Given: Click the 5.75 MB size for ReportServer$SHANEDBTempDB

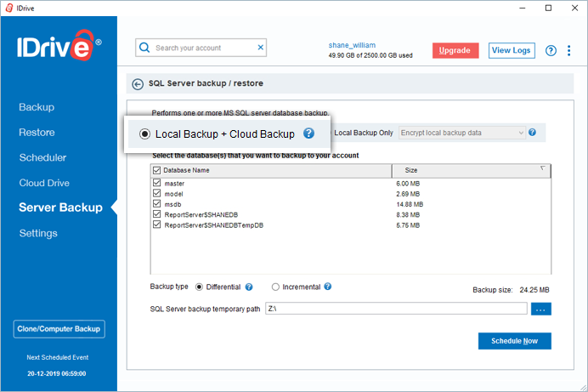Looking at the screenshot, I should pos(408,225).
